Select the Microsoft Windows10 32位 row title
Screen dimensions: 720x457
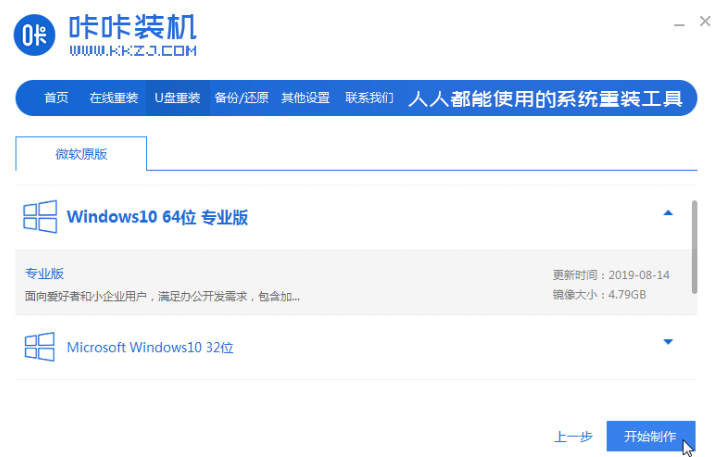pyautogui.click(x=150, y=347)
